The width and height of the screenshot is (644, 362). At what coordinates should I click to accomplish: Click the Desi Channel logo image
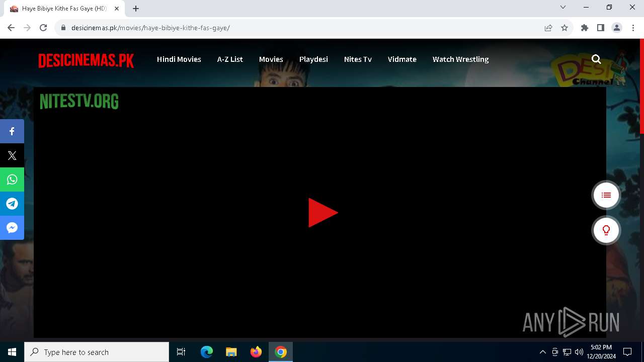point(590,69)
